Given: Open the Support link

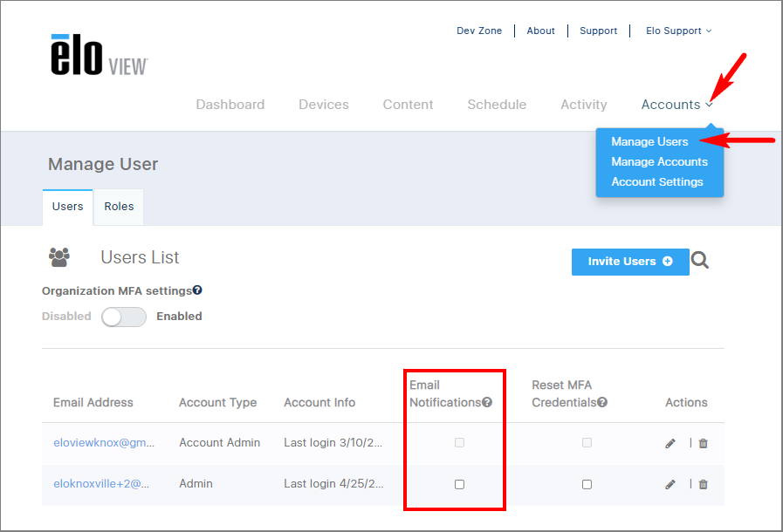Looking at the screenshot, I should 598,31.
